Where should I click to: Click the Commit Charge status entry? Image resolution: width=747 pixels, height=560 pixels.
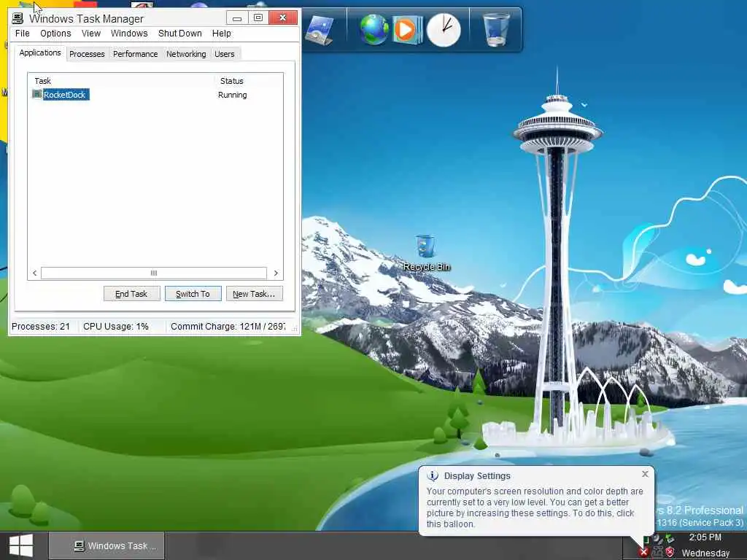[x=228, y=326]
